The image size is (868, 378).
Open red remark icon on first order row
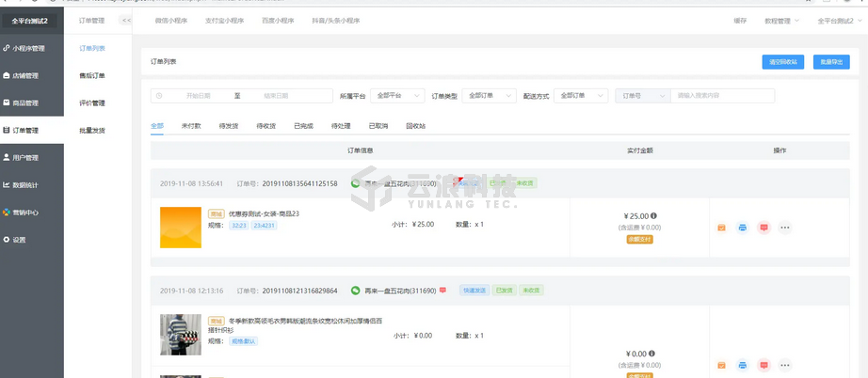(x=764, y=228)
